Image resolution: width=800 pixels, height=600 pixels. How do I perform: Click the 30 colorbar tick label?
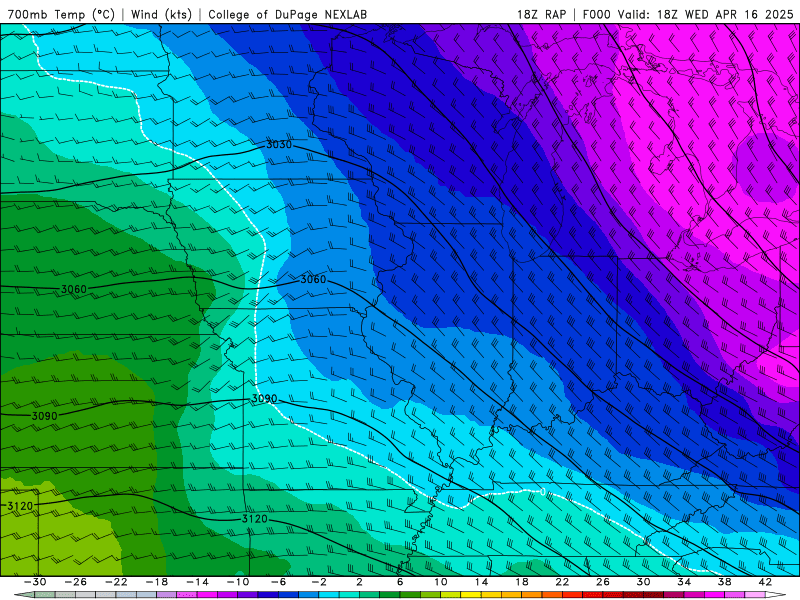click(643, 582)
